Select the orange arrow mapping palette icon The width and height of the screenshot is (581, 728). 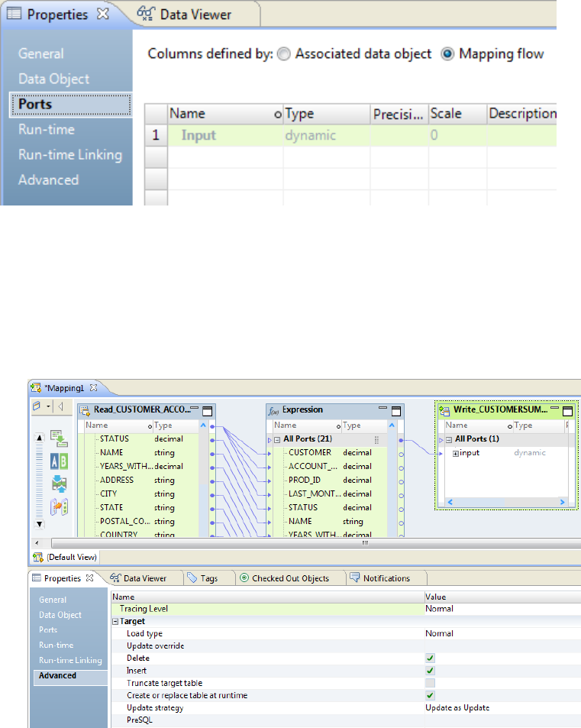coord(59,507)
